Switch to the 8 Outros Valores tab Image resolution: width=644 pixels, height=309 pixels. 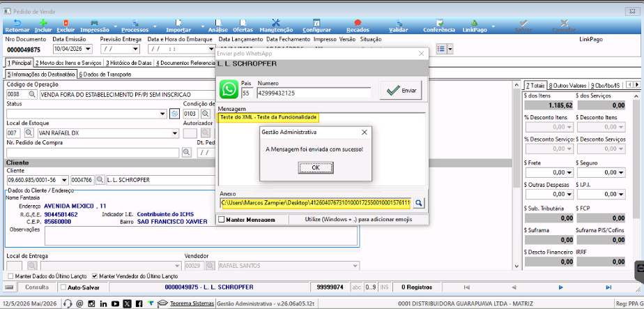pyautogui.click(x=567, y=86)
